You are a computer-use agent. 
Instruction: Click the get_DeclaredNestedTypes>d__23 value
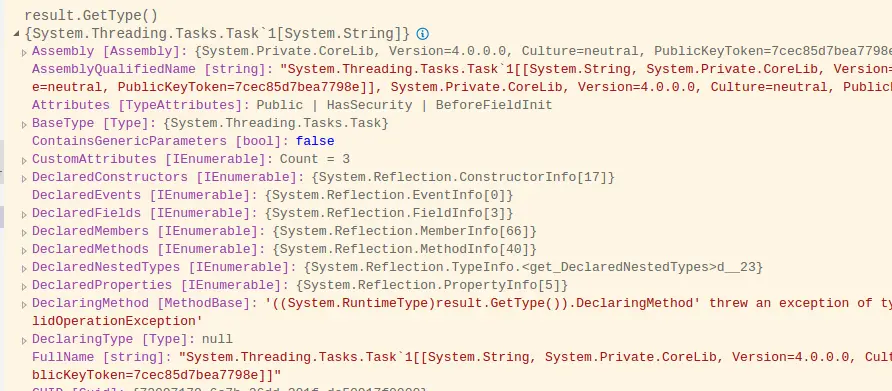(x=533, y=267)
